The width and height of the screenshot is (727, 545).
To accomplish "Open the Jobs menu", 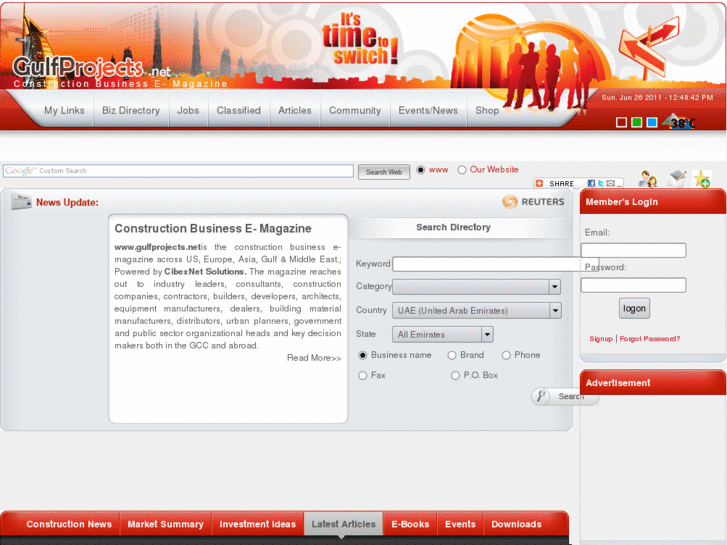I will 188,110.
